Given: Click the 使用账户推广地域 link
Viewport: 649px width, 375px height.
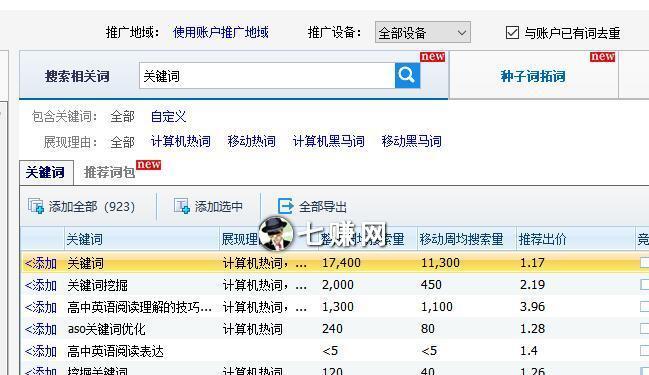Looking at the screenshot, I should click(x=221, y=32).
